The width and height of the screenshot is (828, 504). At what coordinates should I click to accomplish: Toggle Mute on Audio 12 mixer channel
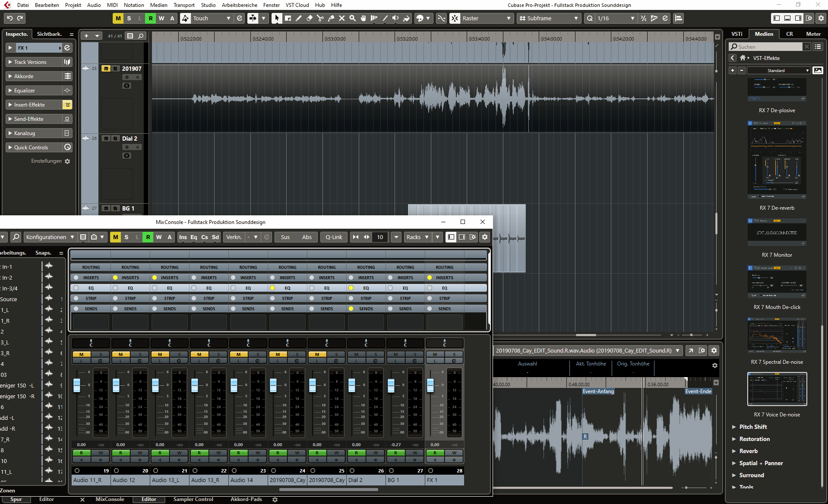pyautogui.click(x=121, y=354)
